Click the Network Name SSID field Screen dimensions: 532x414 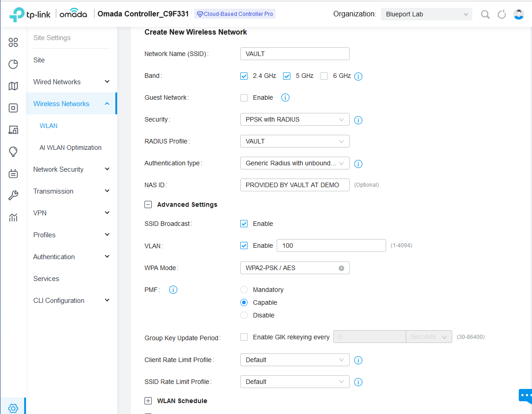pos(294,54)
